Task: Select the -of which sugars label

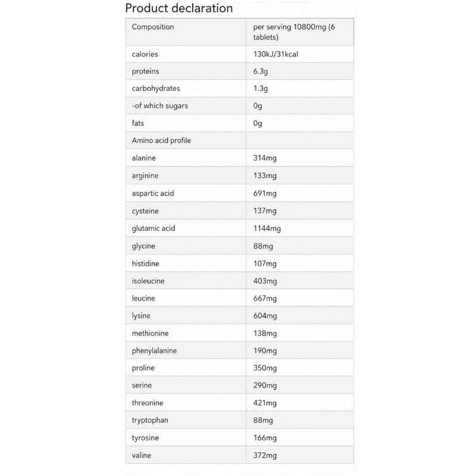Action: tap(159, 106)
